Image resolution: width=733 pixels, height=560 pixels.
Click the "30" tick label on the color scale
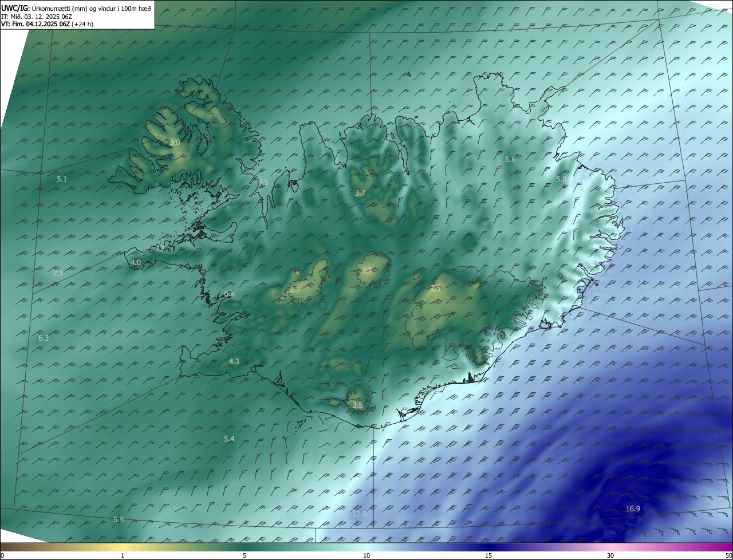coord(610,555)
